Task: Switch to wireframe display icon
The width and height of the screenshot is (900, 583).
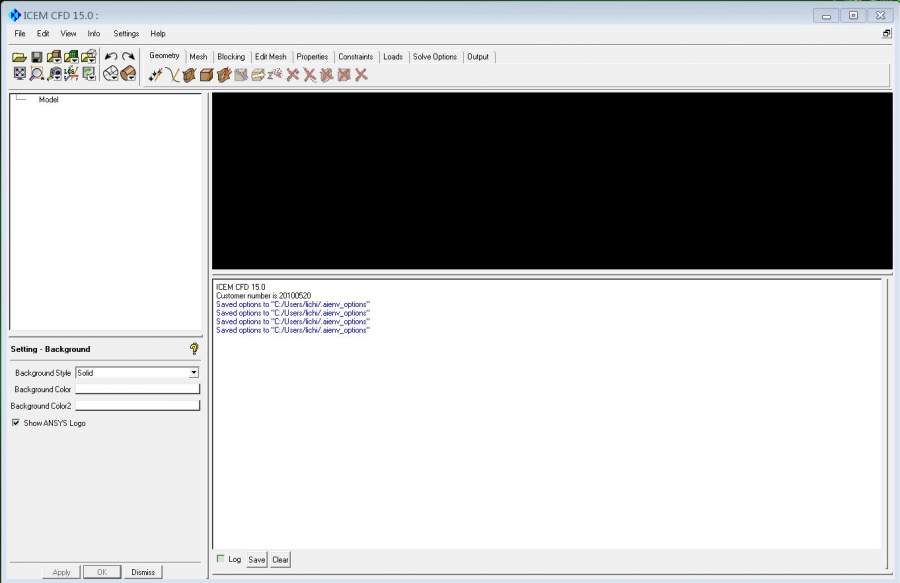Action: pos(111,73)
